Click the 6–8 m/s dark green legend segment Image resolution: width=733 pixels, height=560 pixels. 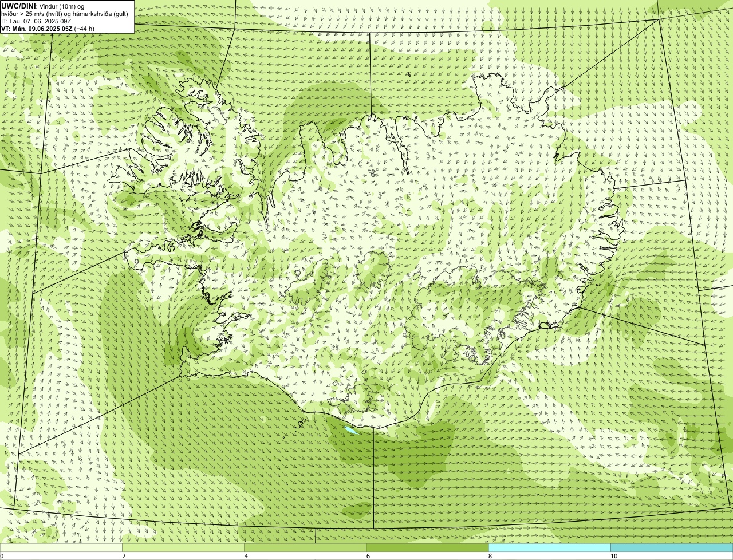[428, 547]
